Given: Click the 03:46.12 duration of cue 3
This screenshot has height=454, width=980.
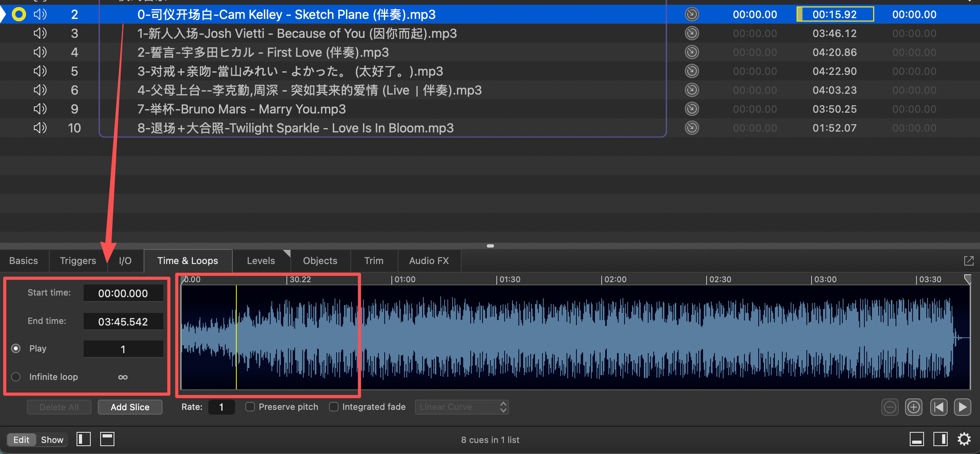Looking at the screenshot, I should [x=834, y=33].
